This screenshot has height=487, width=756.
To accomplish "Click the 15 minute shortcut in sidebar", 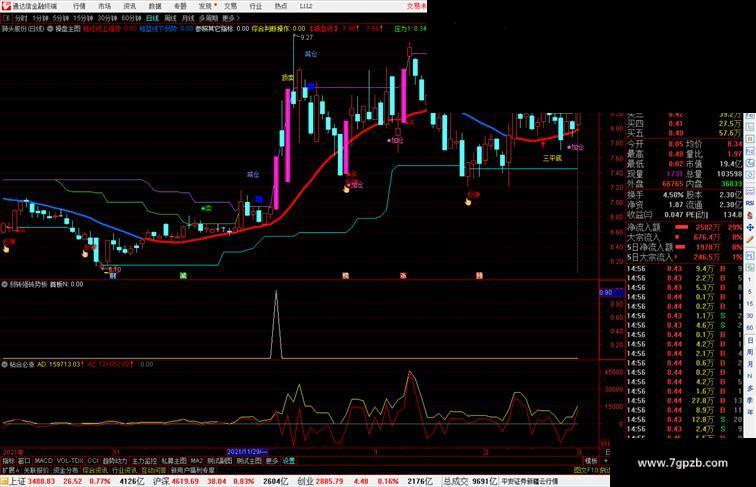I will pyautogui.click(x=750, y=304).
